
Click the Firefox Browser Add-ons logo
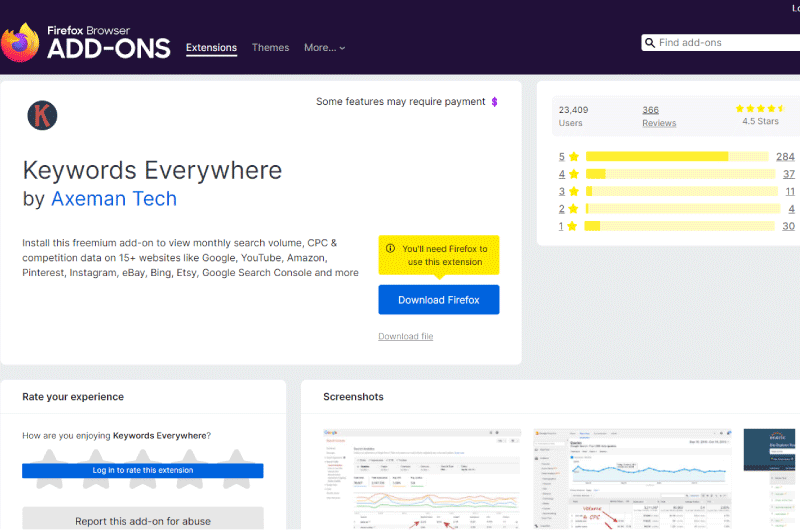coord(86,43)
